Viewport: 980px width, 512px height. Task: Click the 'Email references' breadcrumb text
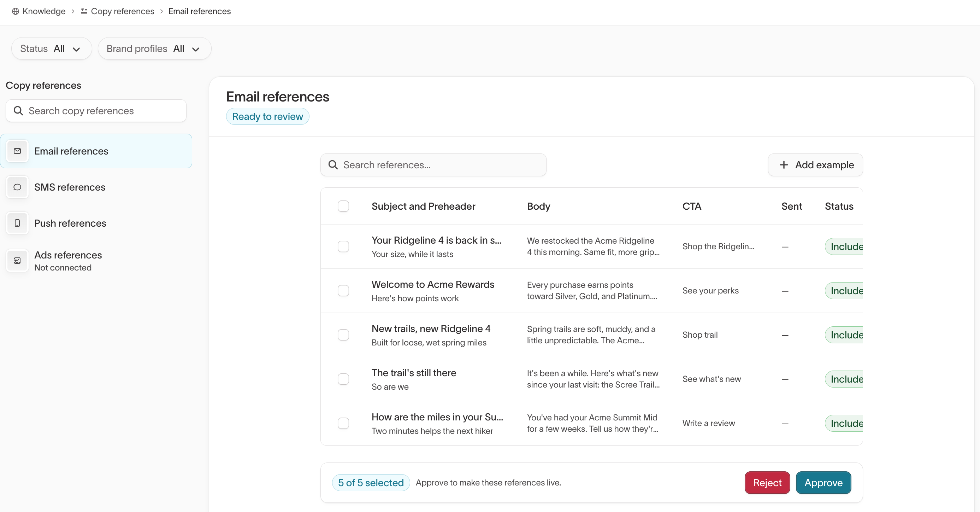pos(200,11)
